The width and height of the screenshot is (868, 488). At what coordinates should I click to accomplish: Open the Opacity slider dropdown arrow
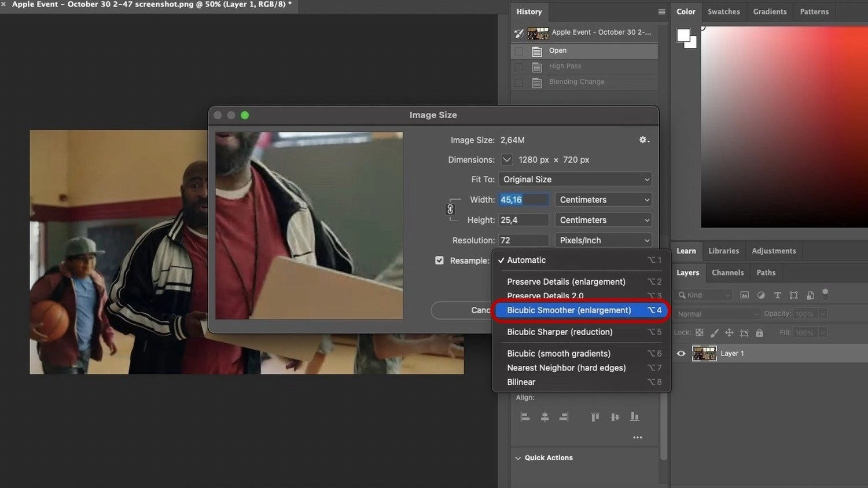pos(823,314)
